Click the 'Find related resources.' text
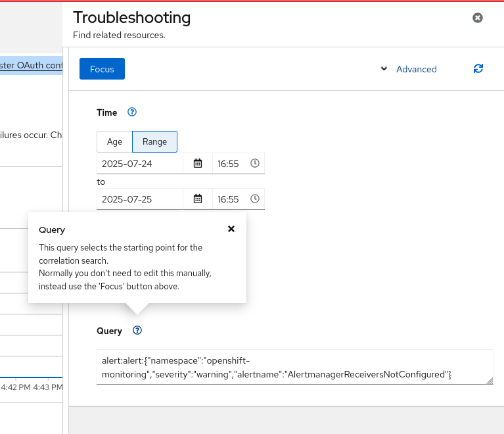This screenshot has width=504, height=434. [x=119, y=35]
